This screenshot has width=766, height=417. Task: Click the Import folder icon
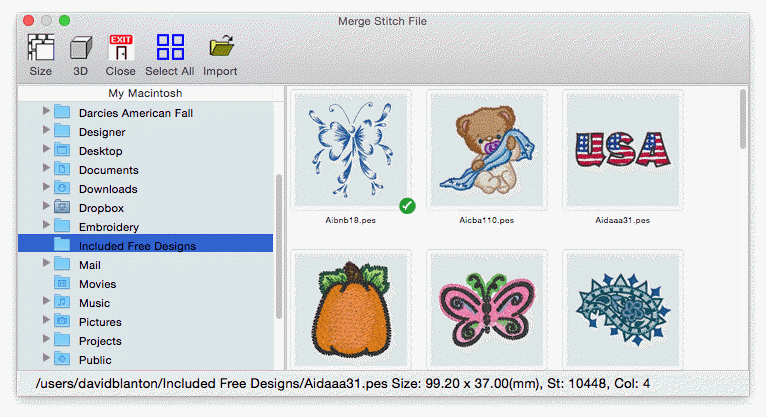click(x=220, y=49)
